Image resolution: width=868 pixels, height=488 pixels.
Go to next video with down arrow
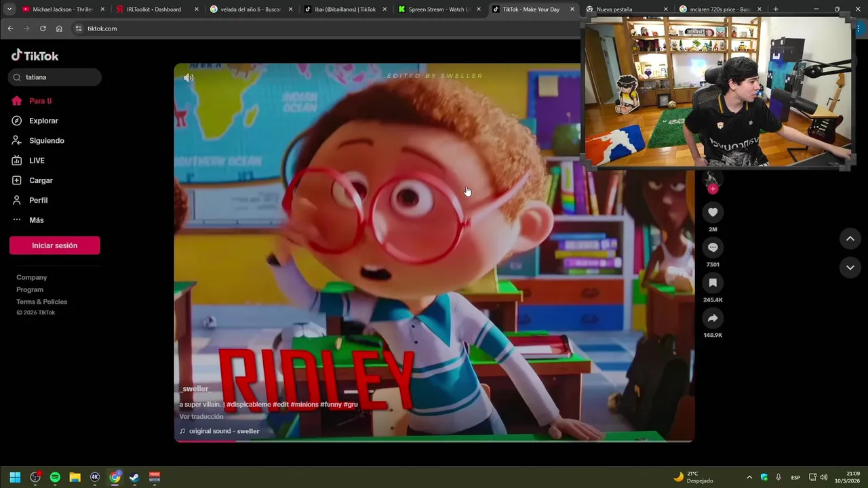point(850,268)
